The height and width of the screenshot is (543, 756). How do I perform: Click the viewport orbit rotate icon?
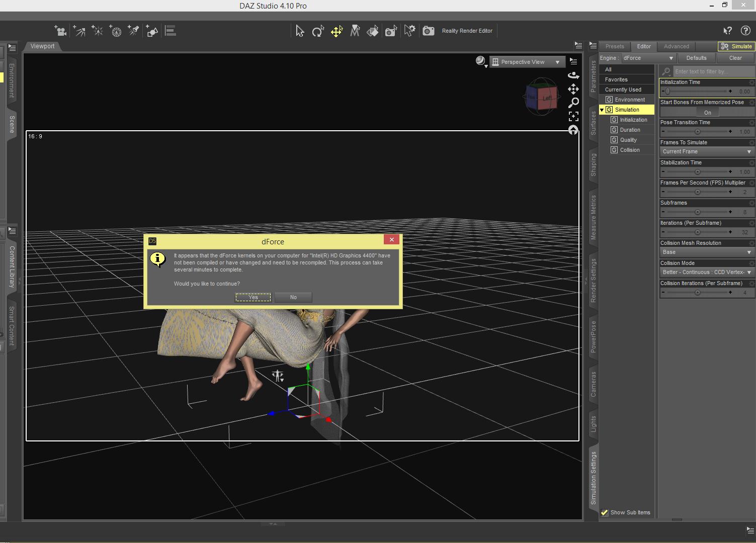pyautogui.click(x=573, y=75)
